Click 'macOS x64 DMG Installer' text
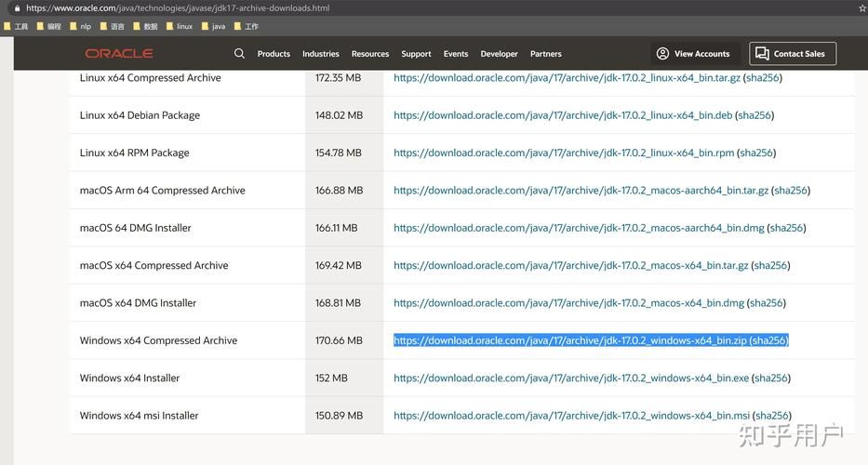 [138, 303]
